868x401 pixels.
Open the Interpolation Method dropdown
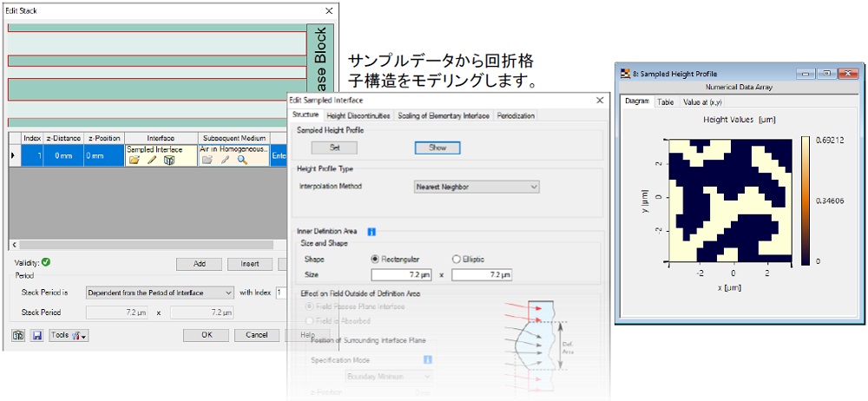(477, 186)
